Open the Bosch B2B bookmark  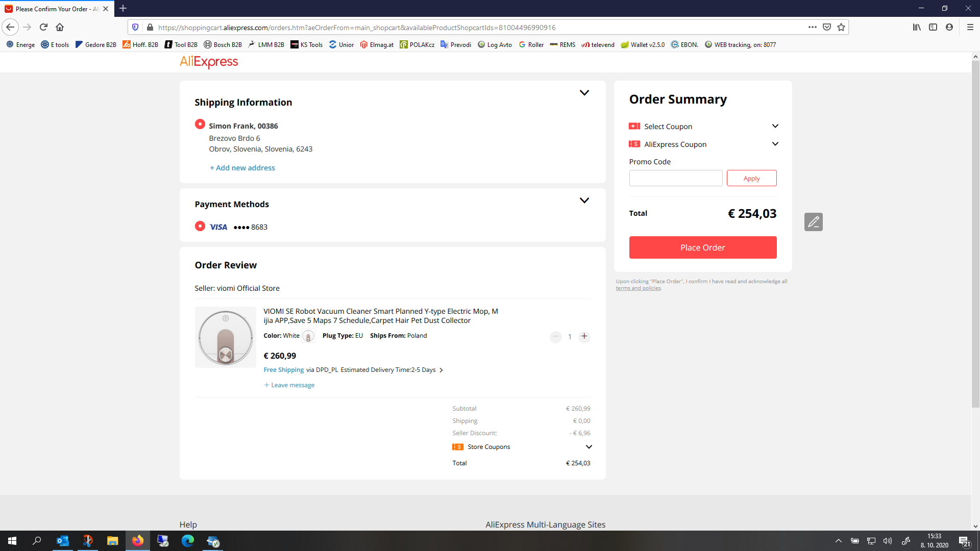[x=223, y=45]
